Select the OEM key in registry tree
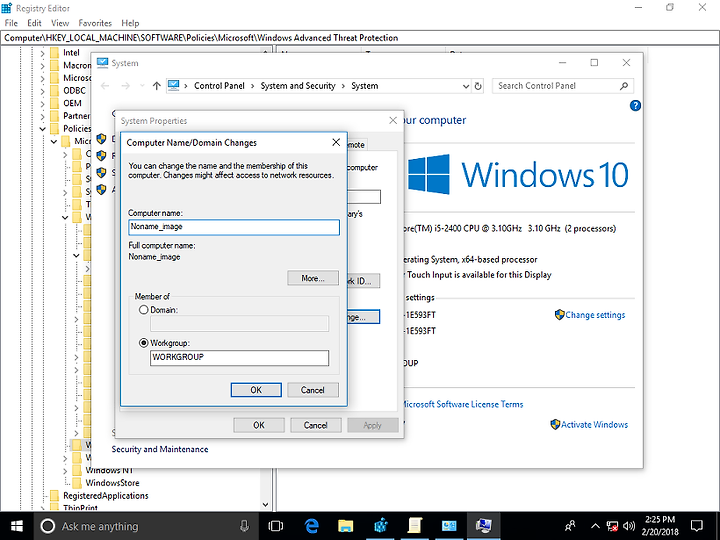 [72, 103]
